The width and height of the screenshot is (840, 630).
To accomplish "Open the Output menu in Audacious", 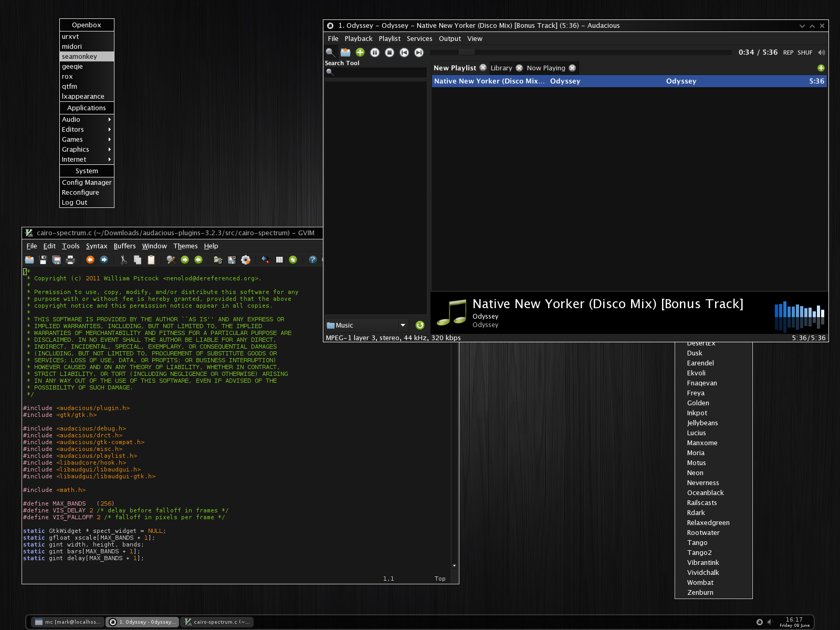I will 450,39.
